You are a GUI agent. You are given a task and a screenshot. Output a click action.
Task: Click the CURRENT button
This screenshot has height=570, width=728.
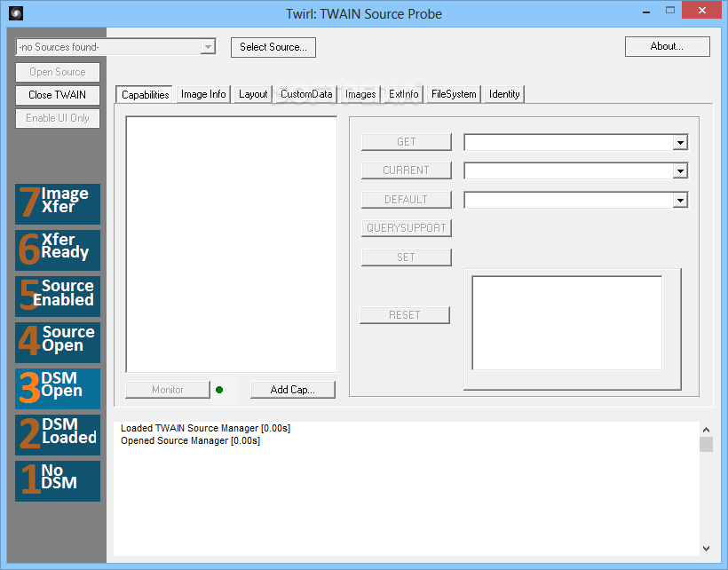tap(407, 170)
